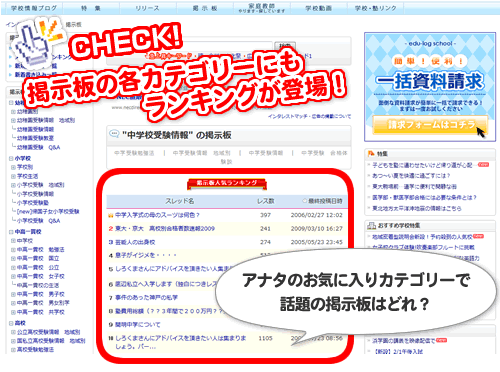
Task: Open the 学校情報ブログ navigation tab
Action: [x=34, y=8]
